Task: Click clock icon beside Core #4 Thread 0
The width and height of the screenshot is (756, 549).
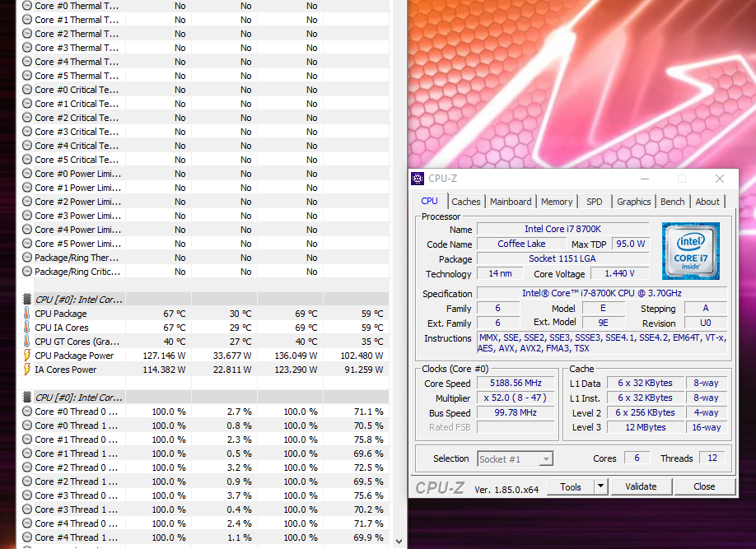Action: click(x=27, y=523)
